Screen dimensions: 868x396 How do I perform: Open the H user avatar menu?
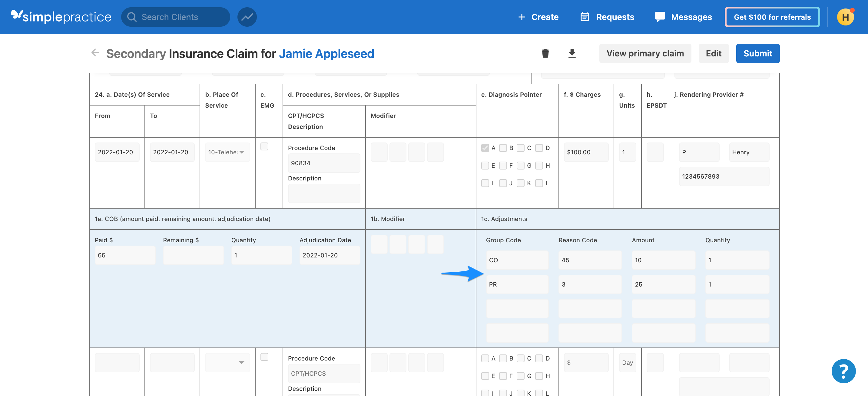point(845,17)
